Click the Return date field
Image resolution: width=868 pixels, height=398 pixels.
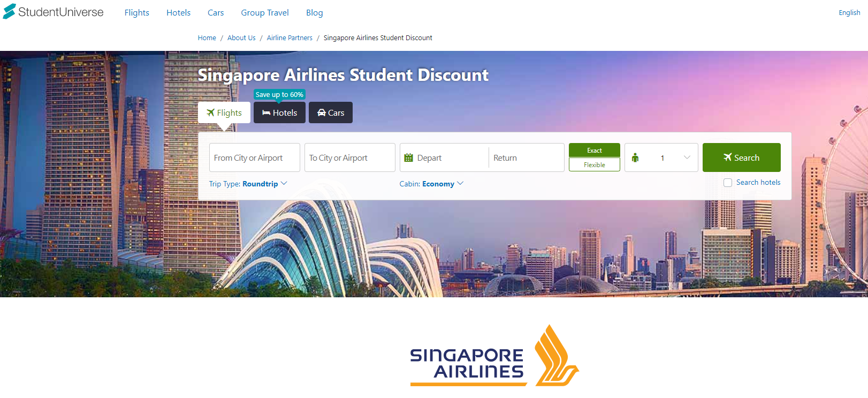(x=527, y=157)
